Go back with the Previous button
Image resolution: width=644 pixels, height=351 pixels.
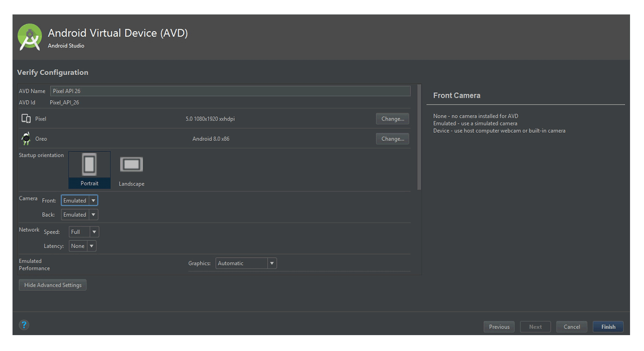(x=499, y=327)
